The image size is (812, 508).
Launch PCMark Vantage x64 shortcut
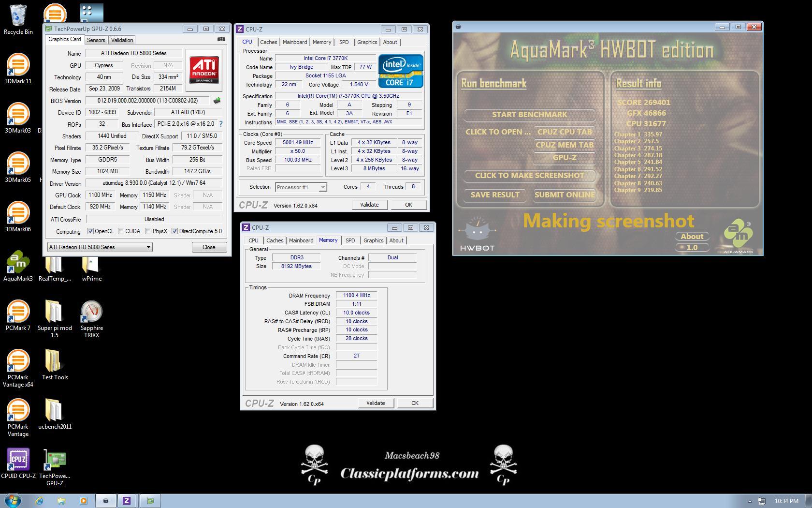pos(18,369)
